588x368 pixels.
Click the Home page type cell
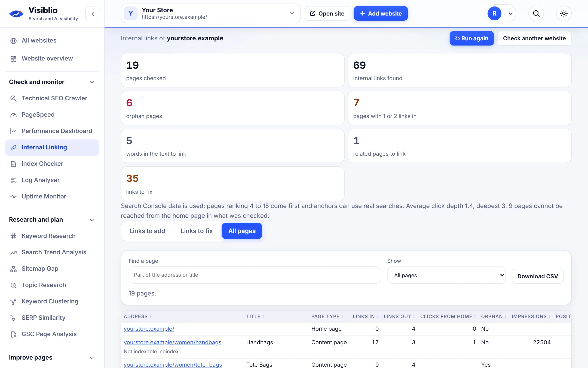[x=326, y=329]
